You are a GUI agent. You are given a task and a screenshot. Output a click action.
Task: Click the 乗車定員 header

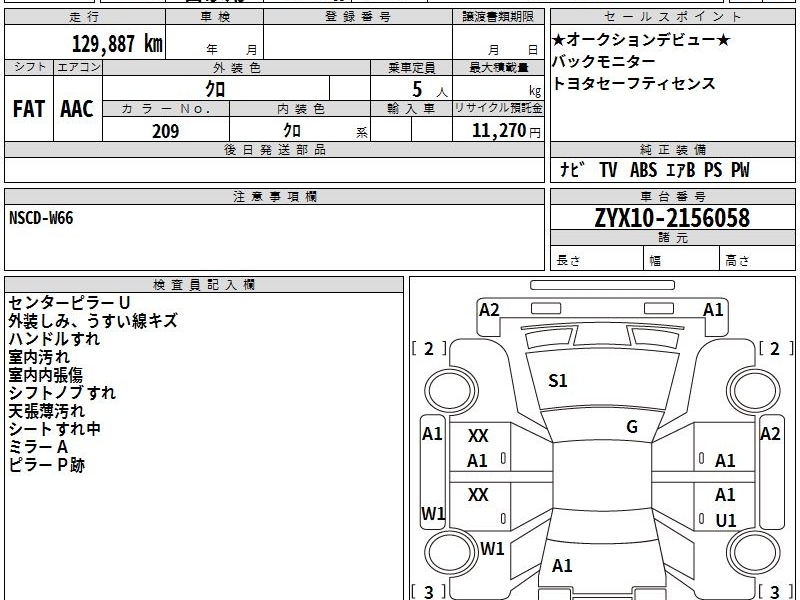(411, 67)
